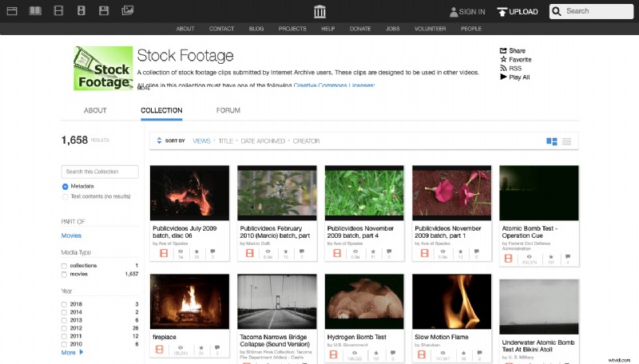Check the 2011 year filter
This screenshot has width=639, height=364.
[64, 336]
